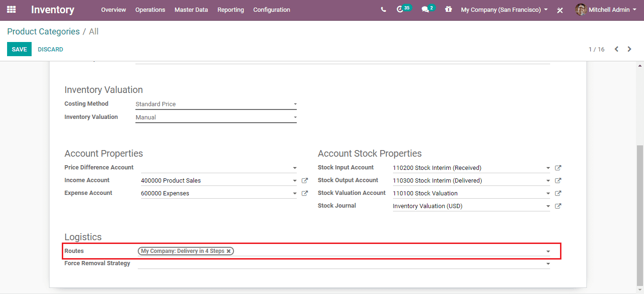Viewport: 644px width, 294px height.
Task: Click the gift icon in top bar
Action: [x=448, y=9]
